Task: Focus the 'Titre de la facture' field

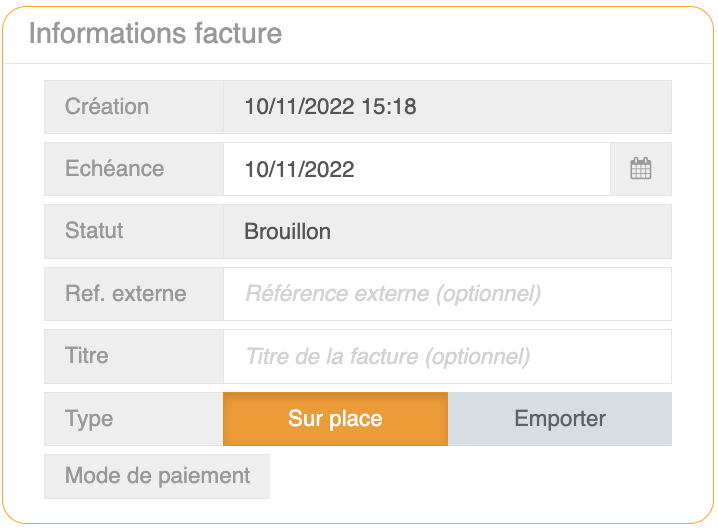Action: pyautogui.click(x=447, y=356)
